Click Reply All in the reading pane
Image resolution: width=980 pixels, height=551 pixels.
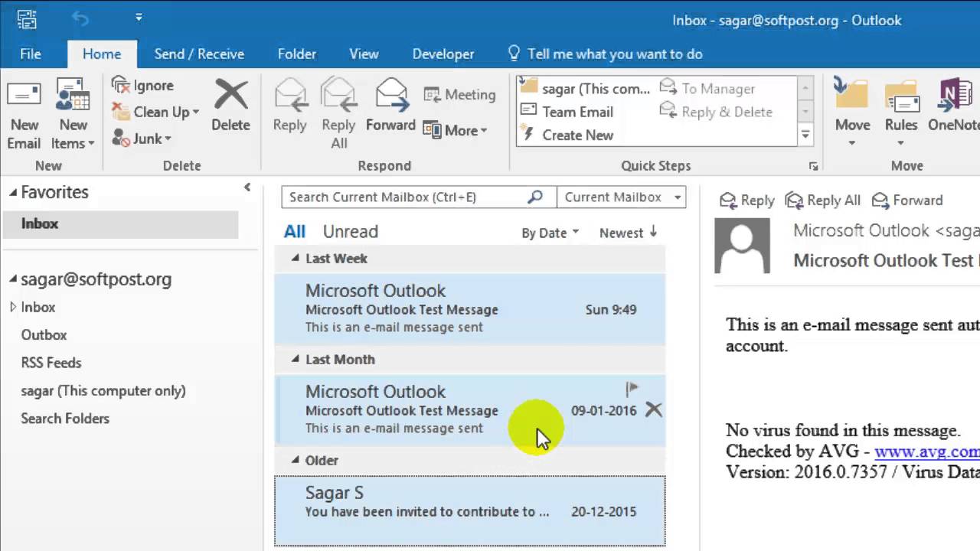click(824, 201)
